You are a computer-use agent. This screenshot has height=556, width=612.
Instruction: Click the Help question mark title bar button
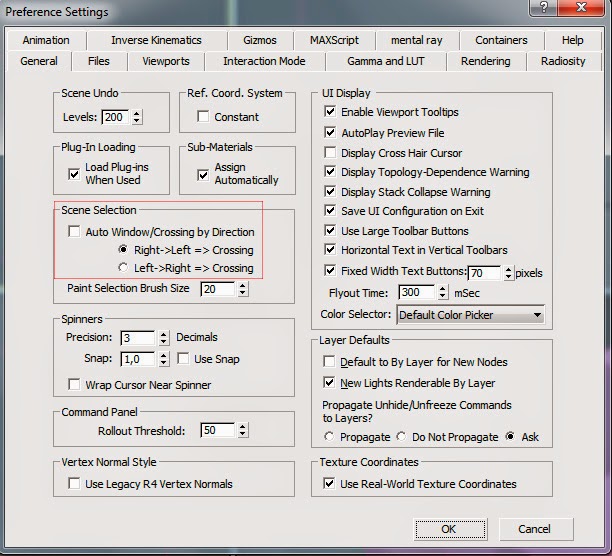pos(543,7)
